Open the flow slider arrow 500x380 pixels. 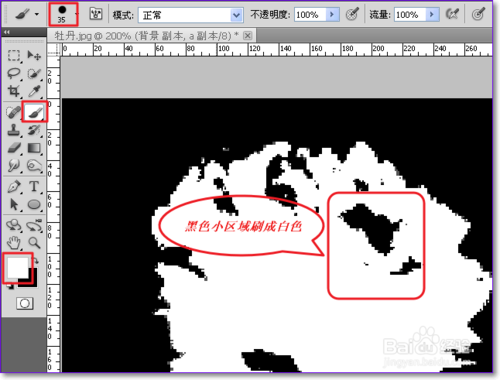[x=432, y=15]
